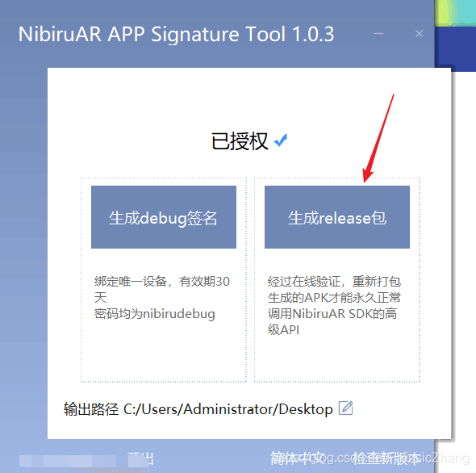Click the 退出 logout link
This screenshot has height=473, width=476.
click(x=141, y=458)
